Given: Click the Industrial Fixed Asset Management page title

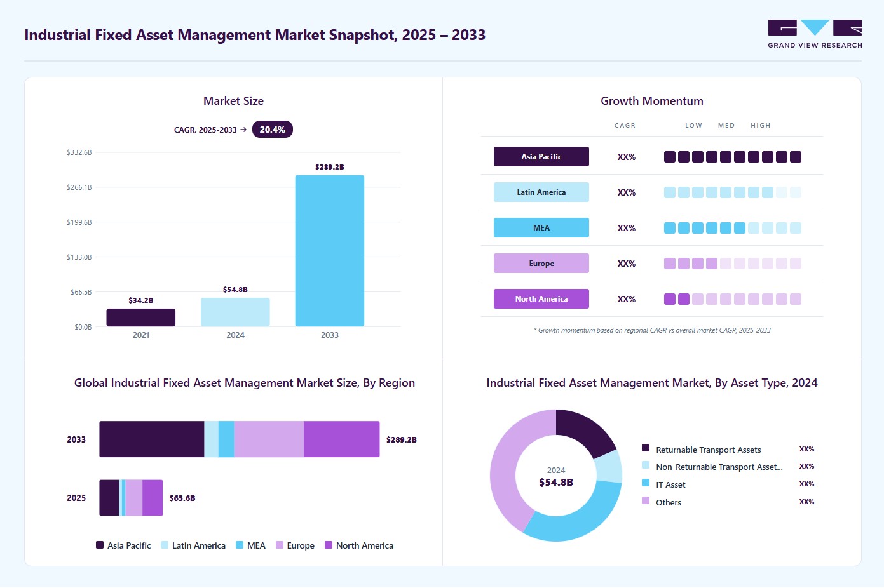Looking at the screenshot, I should [255, 35].
